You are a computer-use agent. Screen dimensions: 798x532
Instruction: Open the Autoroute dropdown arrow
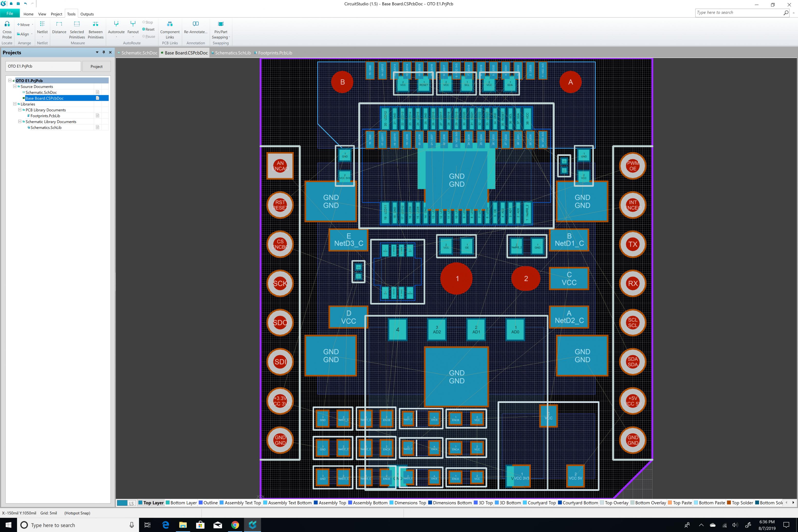point(116,37)
